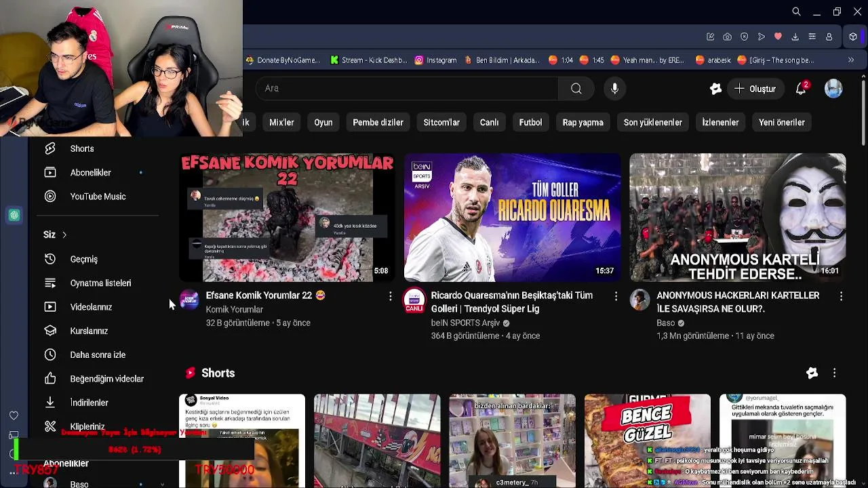Open YouTube notifications bell
This screenshot has height=488, width=868.
point(802,88)
